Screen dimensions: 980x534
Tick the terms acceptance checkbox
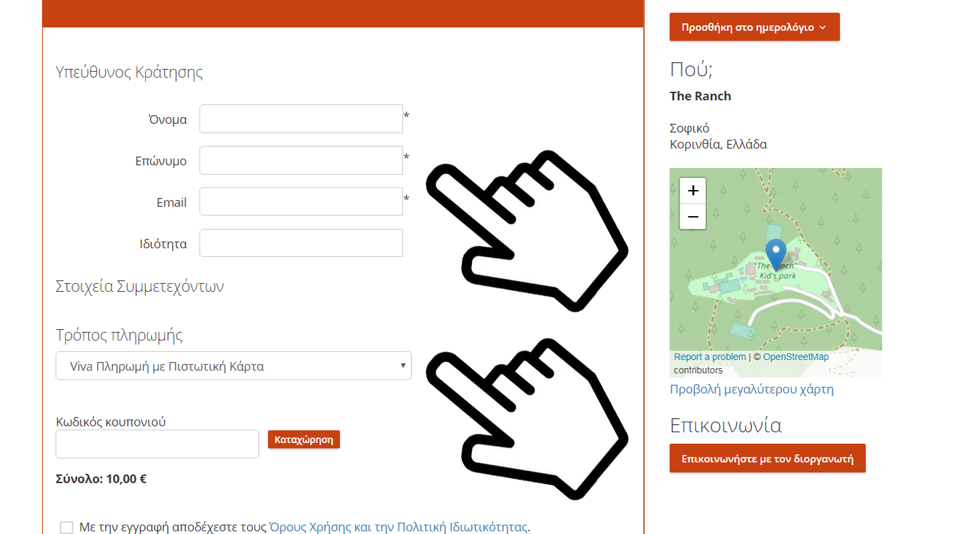[x=66, y=527]
